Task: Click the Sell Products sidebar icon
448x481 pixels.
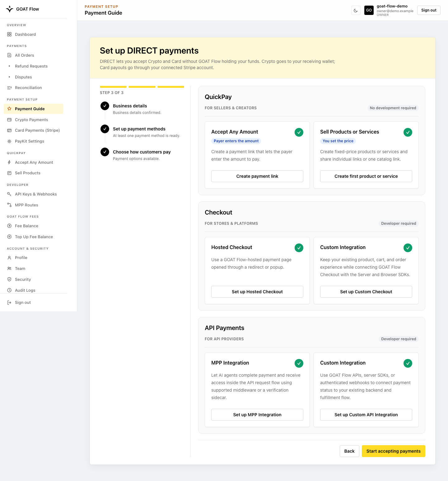Action: 9,173
